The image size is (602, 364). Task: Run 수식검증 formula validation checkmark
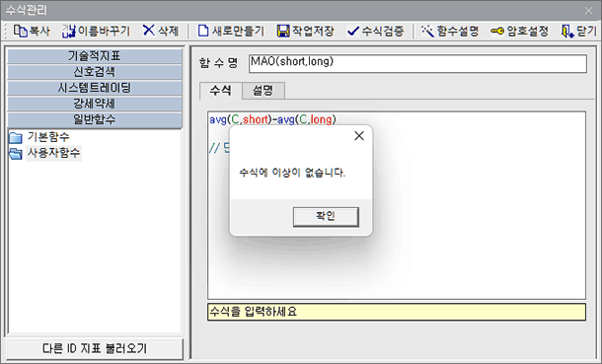click(353, 31)
